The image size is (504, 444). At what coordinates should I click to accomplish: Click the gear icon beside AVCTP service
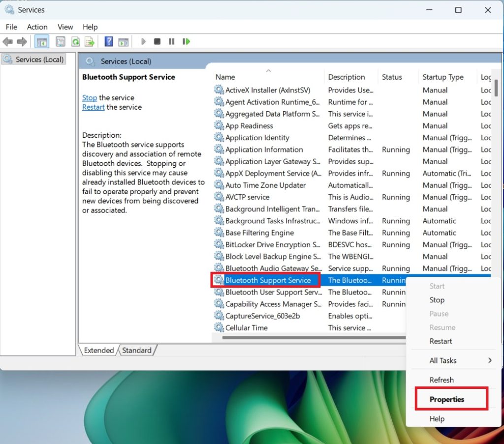pyautogui.click(x=219, y=197)
